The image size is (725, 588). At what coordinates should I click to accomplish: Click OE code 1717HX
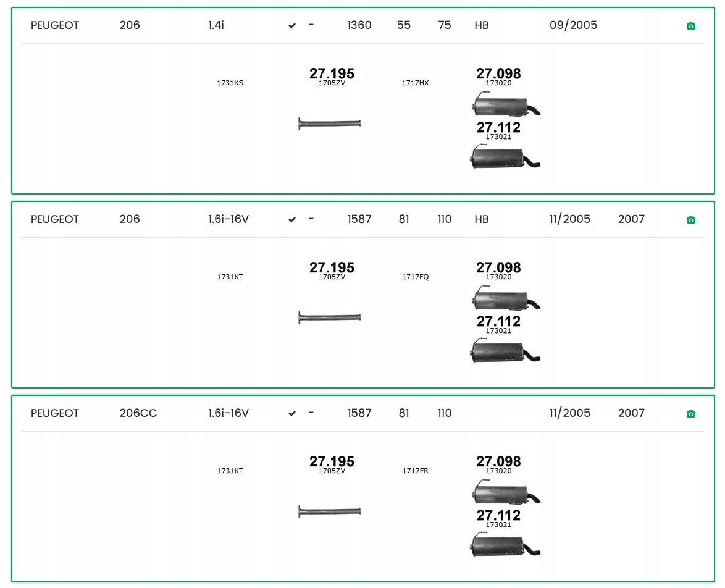[415, 83]
